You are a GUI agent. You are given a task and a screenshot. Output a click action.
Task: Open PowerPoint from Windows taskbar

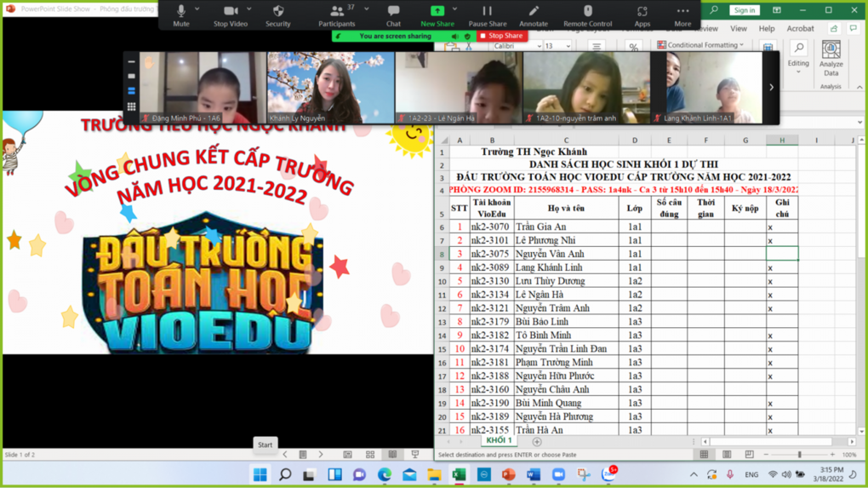pyautogui.click(x=508, y=474)
